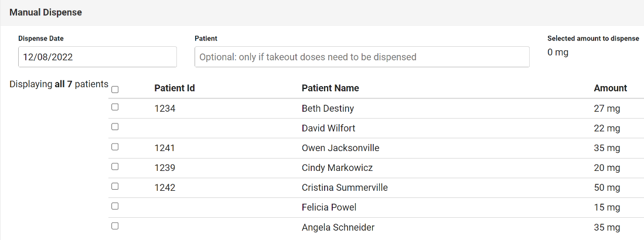Image resolution: width=644 pixels, height=240 pixels.
Task: Click Cristina Summerville's 50 mg amount
Action: (x=606, y=188)
